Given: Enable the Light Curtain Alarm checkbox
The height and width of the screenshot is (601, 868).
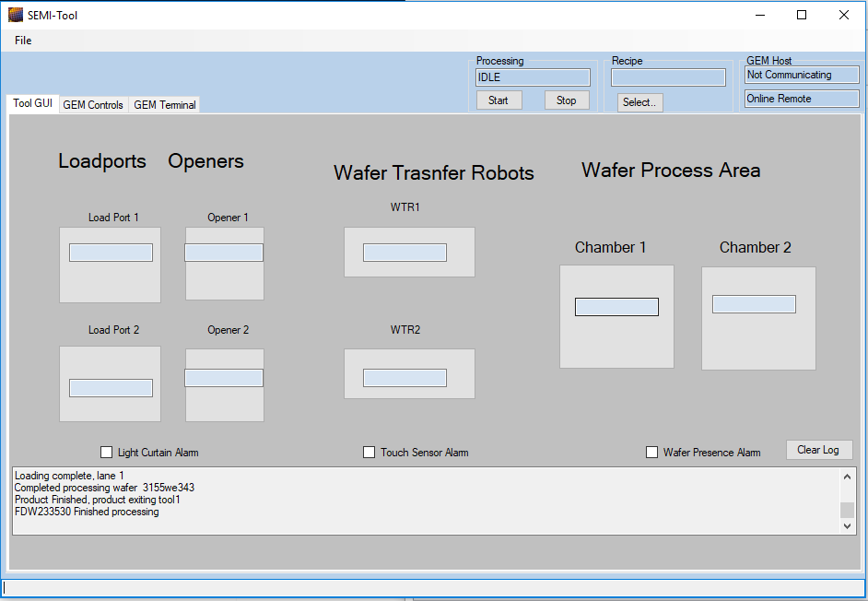Looking at the screenshot, I should (107, 452).
